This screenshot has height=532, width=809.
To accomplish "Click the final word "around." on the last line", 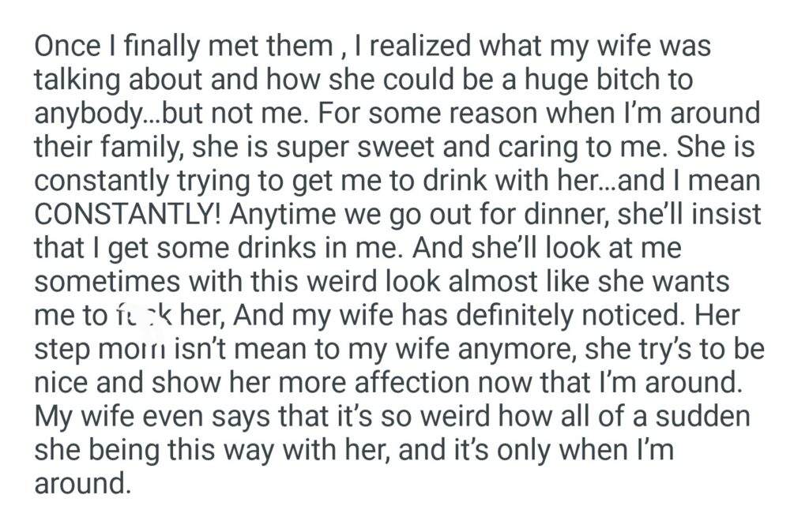I will pos(81,484).
